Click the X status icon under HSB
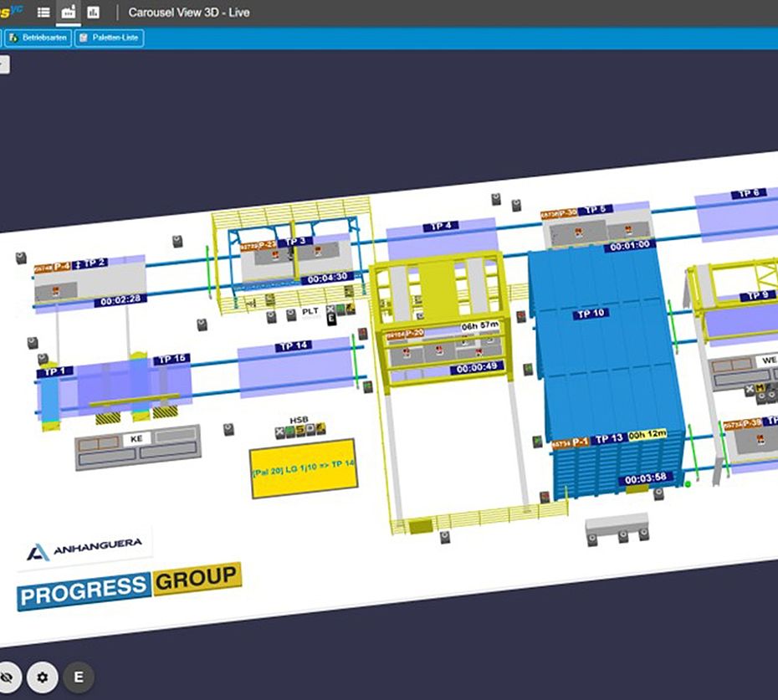This screenshot has width=778, height=700. point(280,433)
